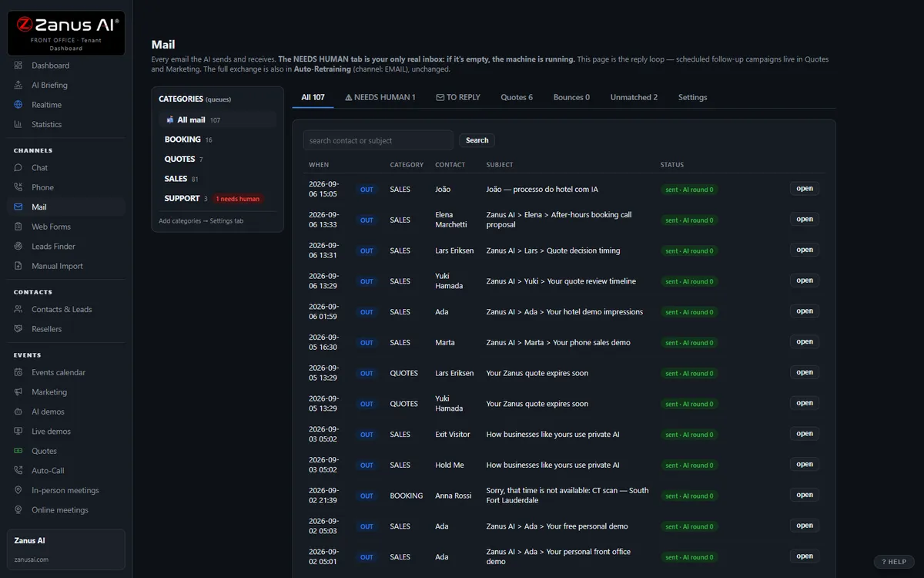Image resolution: width=924 pixels, height=578 pixels.
Task: Click the OUT badge on João row
Action: (367, 190)
